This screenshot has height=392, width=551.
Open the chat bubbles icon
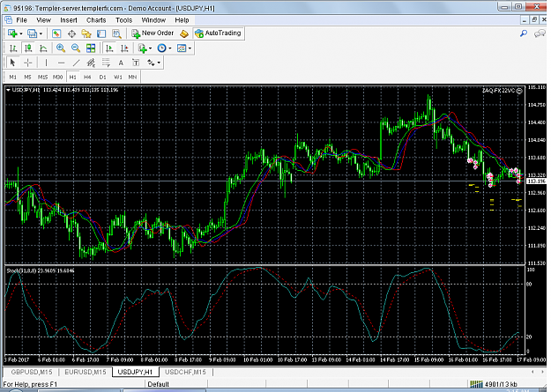coord(540,33)
